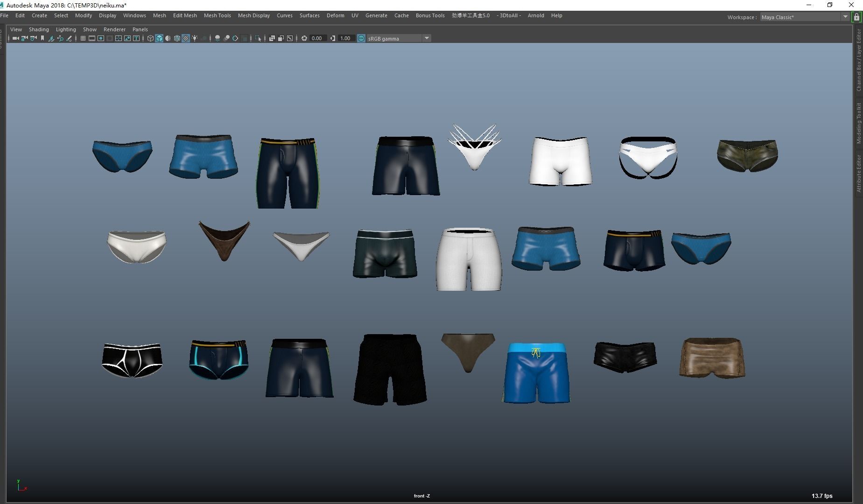This screenshot has height=504, width=863.
Task: Enable Wireframe on Shaded icon
Action: click(177, 38)
